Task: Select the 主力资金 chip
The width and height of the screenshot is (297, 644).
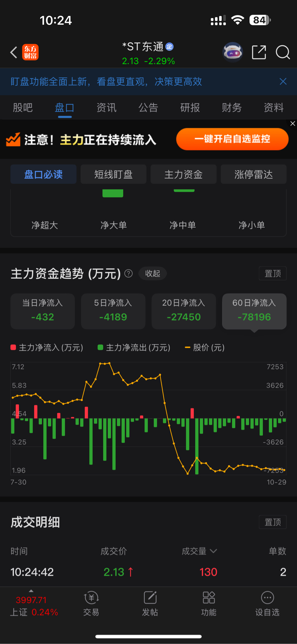Action: pos(184,174)
